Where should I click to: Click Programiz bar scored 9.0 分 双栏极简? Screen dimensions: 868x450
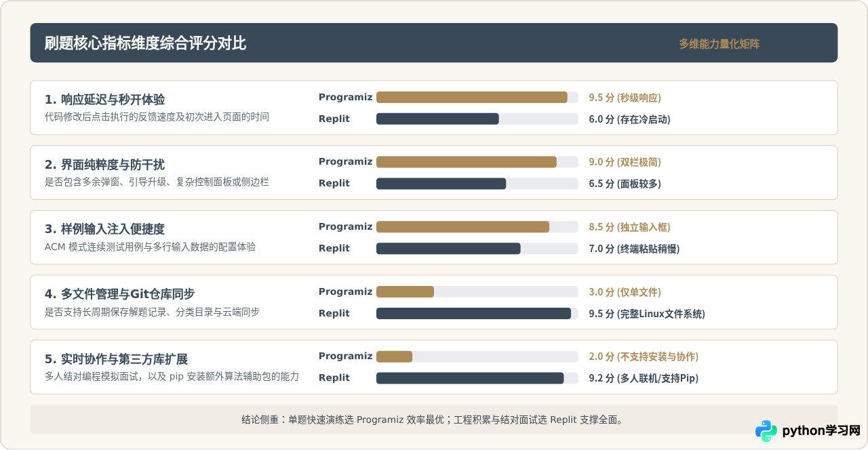(x=467, y=162)
